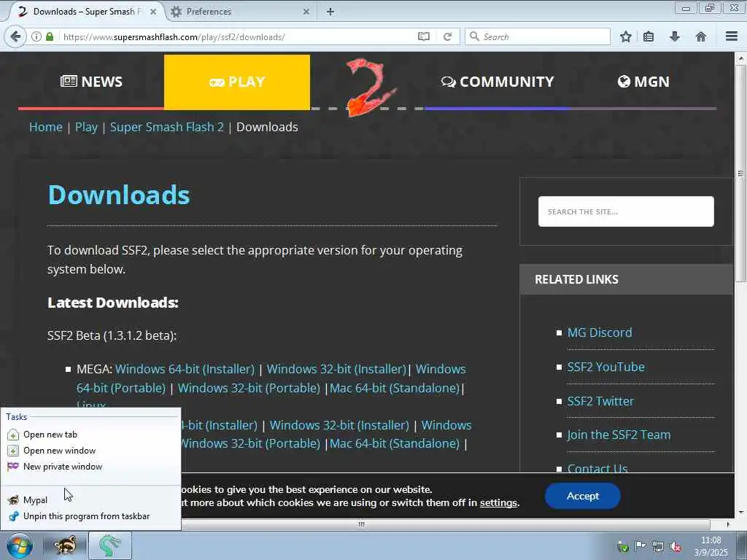Click the green shield tray icon
The height and width of the screenshot is (560, 747).
click(622, 547)
